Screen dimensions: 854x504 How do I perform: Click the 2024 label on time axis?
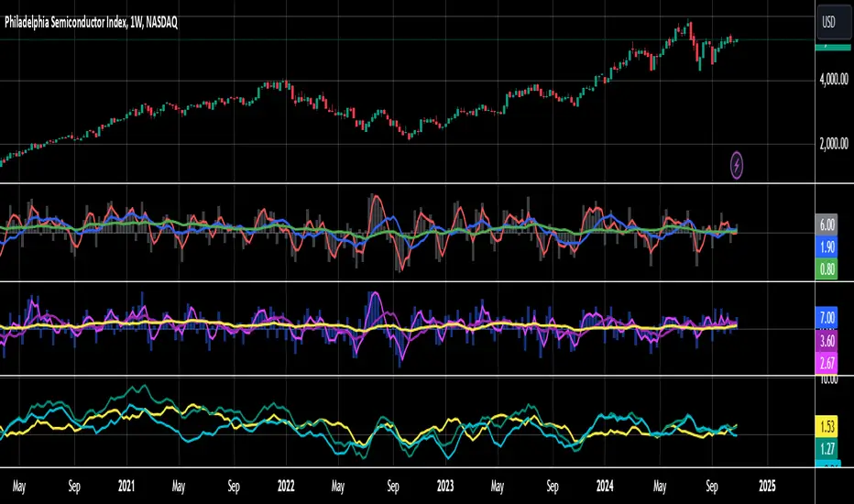[x=605, y=486]
